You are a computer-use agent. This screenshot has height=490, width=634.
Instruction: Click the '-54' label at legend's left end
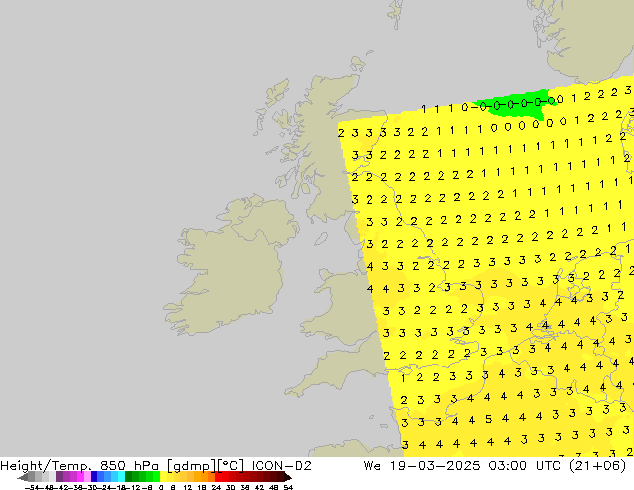(32, 487)
